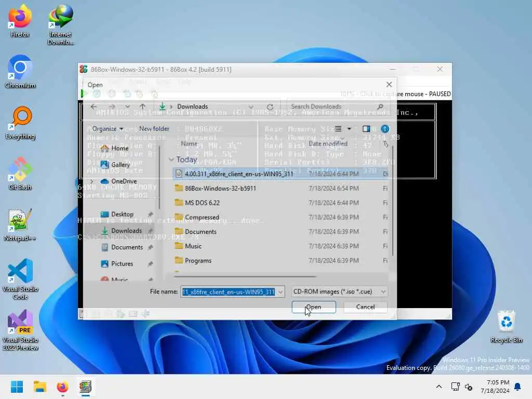532x399 pixels.
Task: Open help with the blue question icon
Action: pos(385,129)
